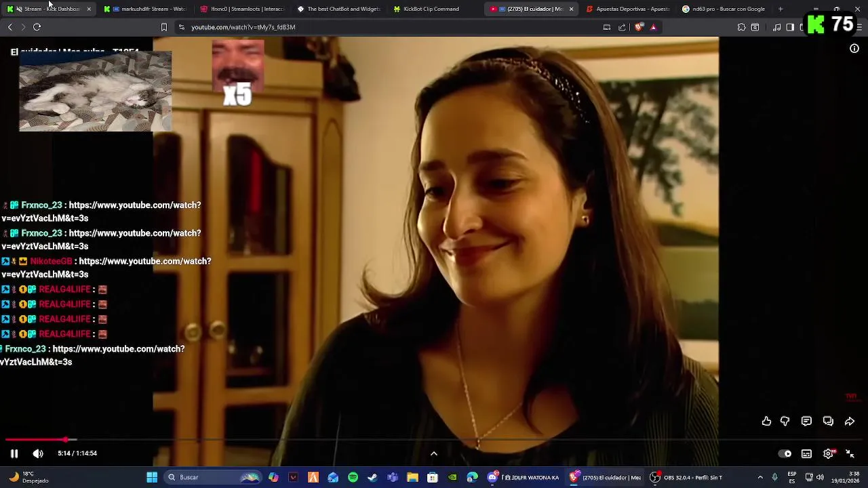Toggle the Brave sidebar panel icon
This screenshot has height=488, width=868.
coord(790,27)
